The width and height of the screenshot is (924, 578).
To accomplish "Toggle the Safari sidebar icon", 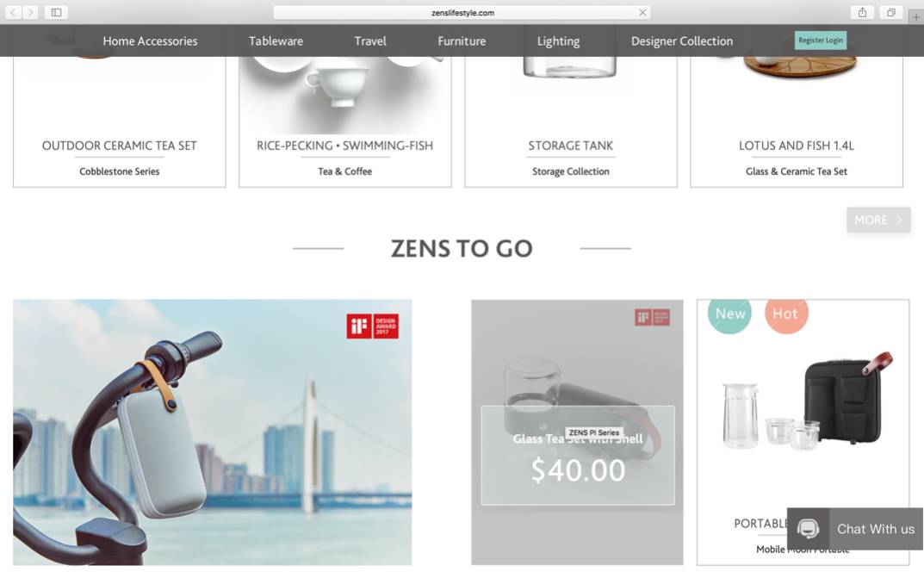I will coord(57,12).
